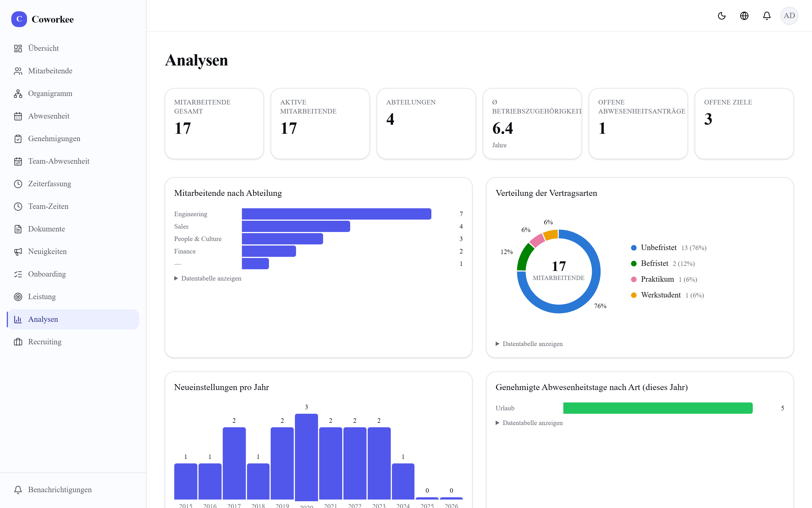Click the Sales department bar

point(296,226)
